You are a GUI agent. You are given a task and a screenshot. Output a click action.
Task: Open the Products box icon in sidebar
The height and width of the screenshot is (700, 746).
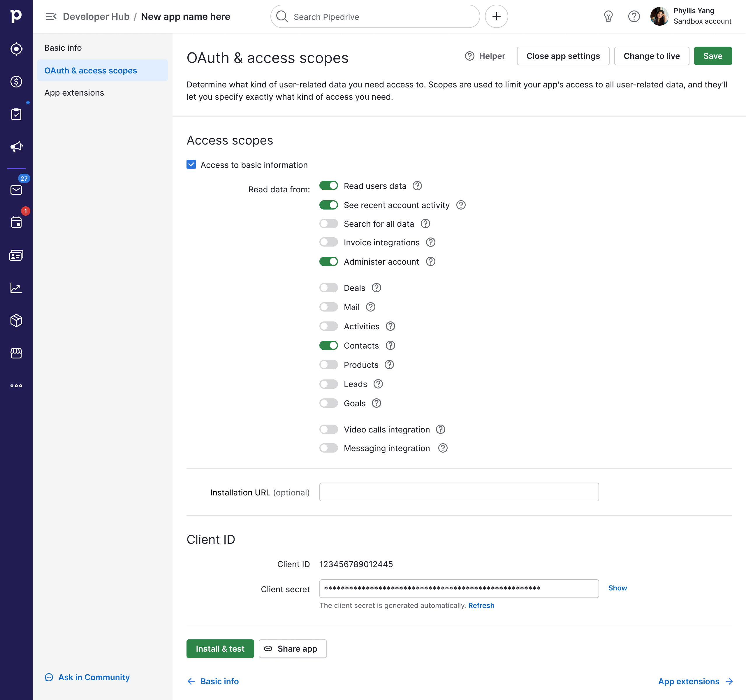click(x=16, y=321)
